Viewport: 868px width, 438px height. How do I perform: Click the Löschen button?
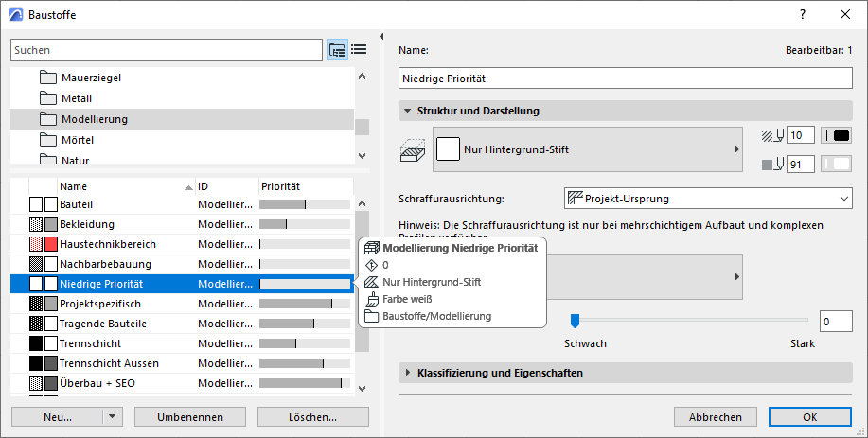[313, 416]
